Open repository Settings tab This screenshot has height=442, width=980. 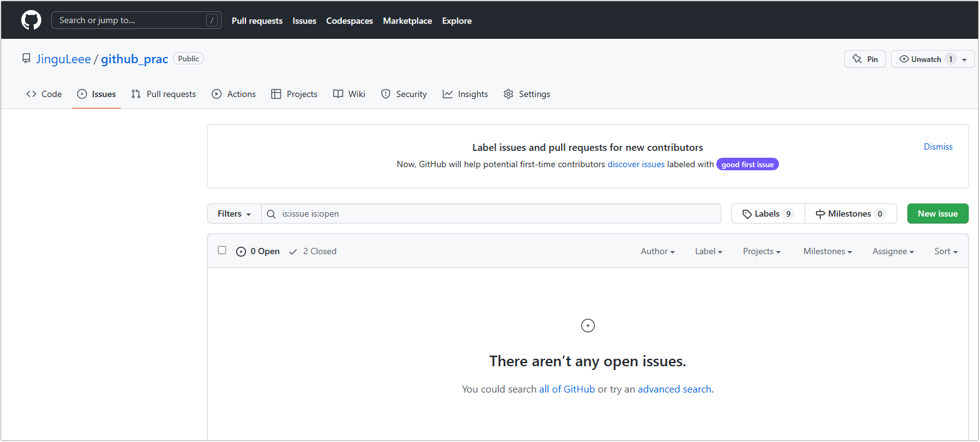[527, 94]
